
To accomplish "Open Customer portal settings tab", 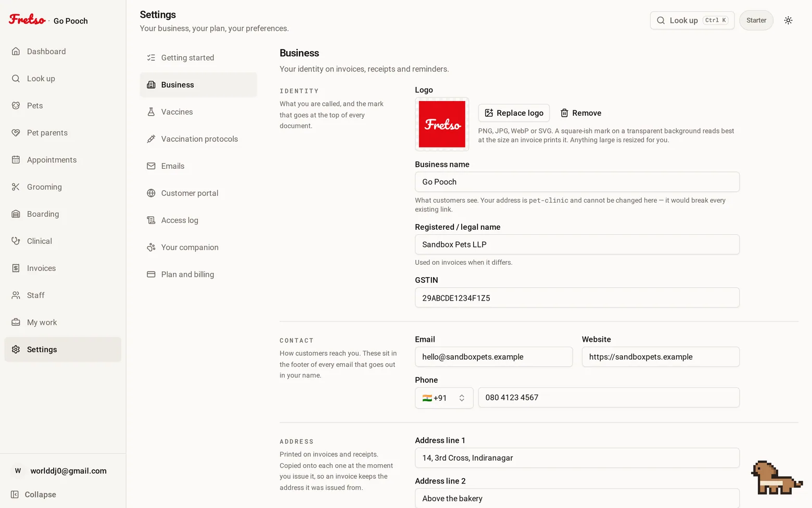I will 198,193.
